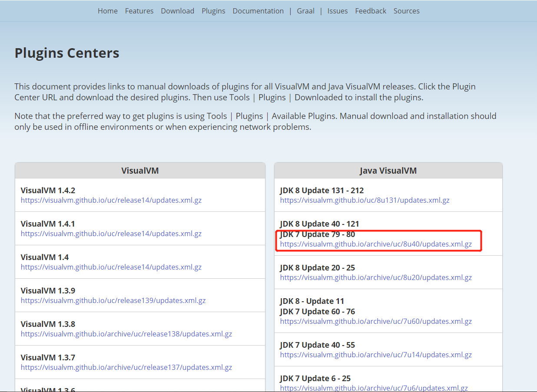537x392 pixels.
Task: Open the archive 8u40 updates.xml.gz link
Action: pos(376,244)
